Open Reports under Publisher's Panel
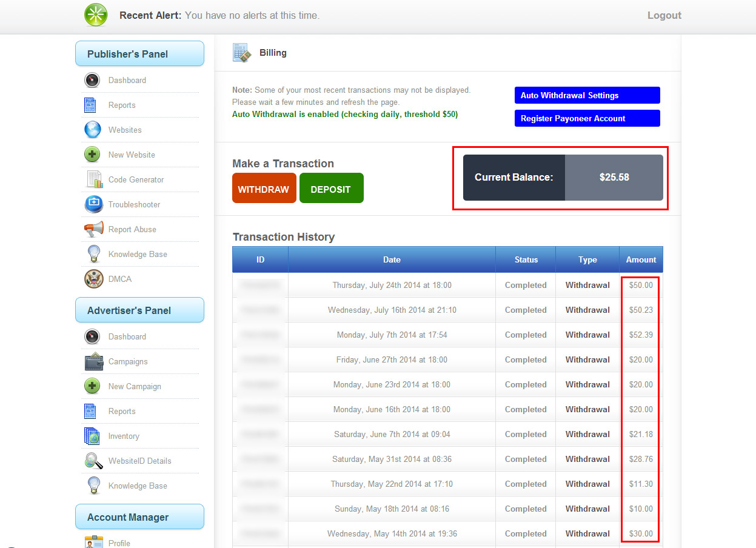The width and height of the screenshot is (756, 548). 122,105
